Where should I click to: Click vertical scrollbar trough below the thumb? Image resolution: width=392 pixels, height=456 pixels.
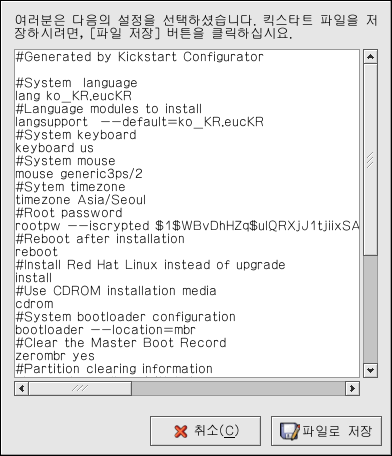[x=370, y=309]
